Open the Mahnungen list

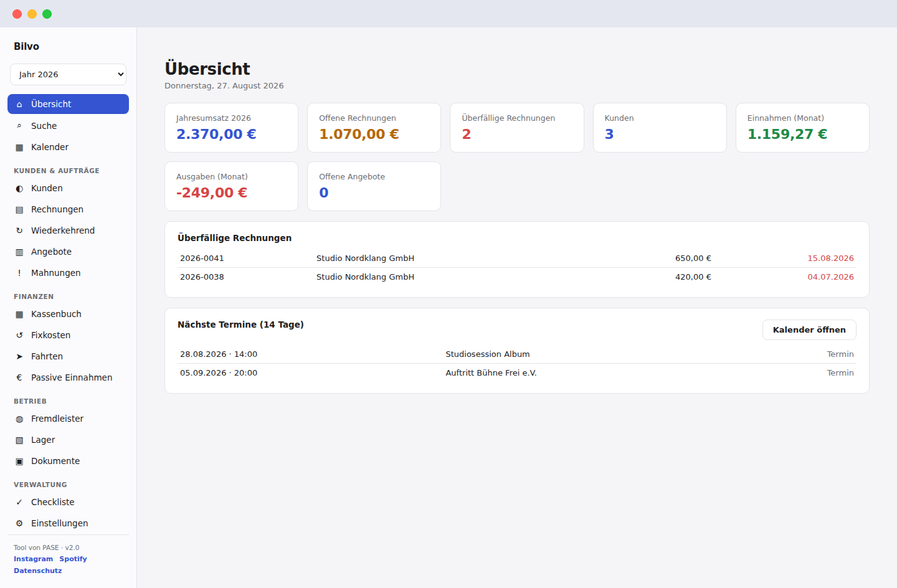click(x=68, y=273)
